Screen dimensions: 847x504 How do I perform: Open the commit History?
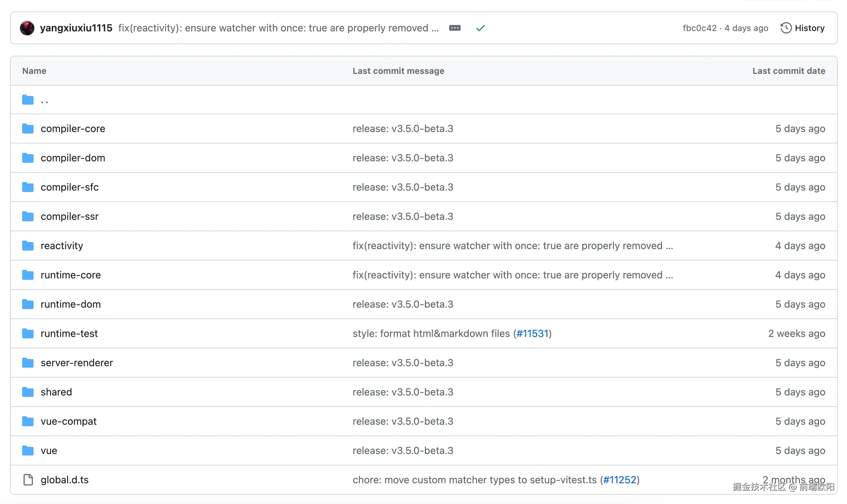[x=809, y=28]
